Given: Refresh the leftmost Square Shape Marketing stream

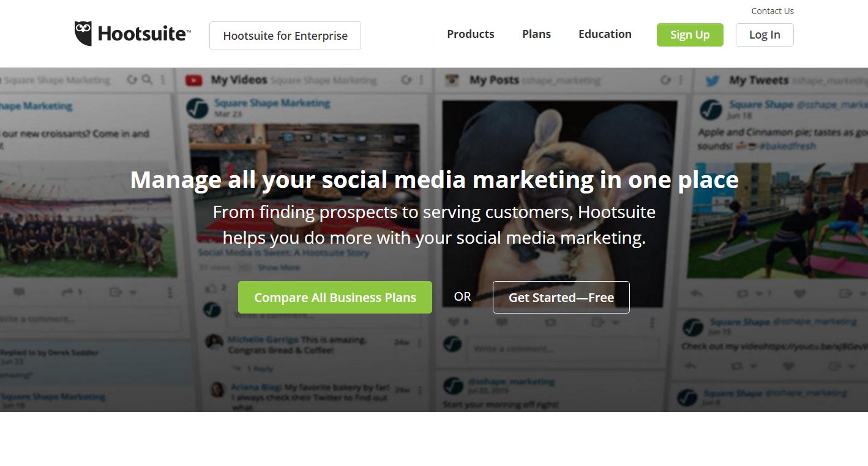Looking at the screenshot, I should click(x=132, y=80).
